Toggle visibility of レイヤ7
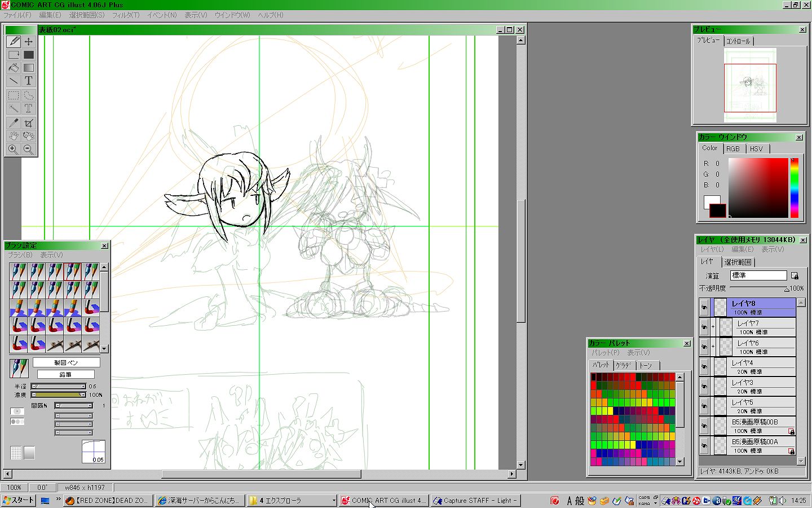 tap(704, 327)
